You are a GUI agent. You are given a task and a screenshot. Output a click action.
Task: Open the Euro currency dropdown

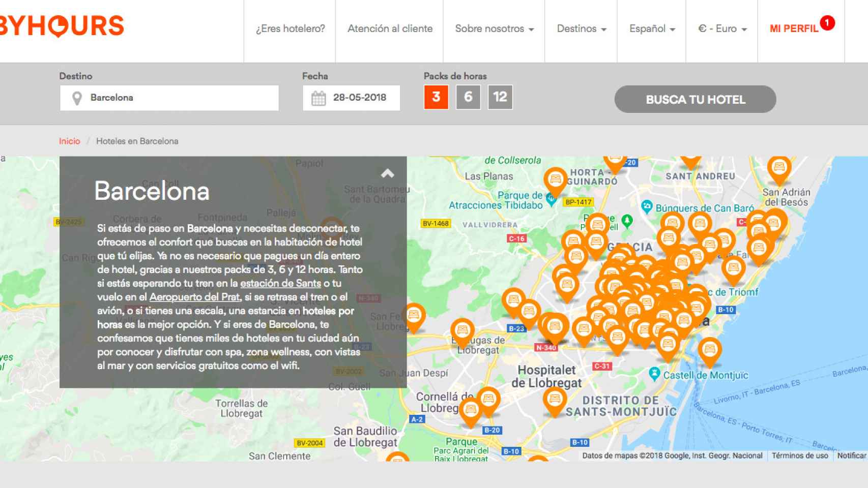pyautogui.click(x=722, y=29)
